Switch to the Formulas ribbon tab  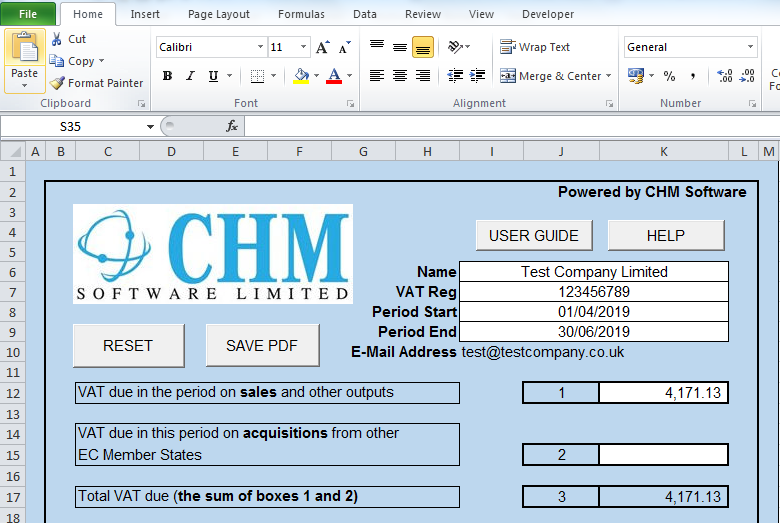pos(301,14)
